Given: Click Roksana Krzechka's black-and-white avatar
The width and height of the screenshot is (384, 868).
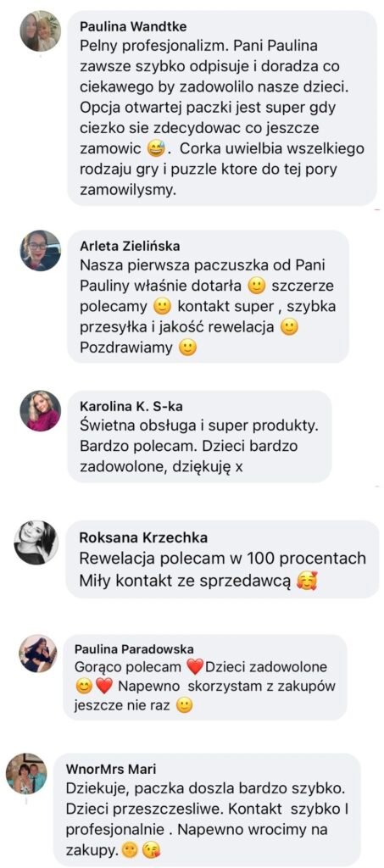Looking at the screenshot, I should 36,542.
